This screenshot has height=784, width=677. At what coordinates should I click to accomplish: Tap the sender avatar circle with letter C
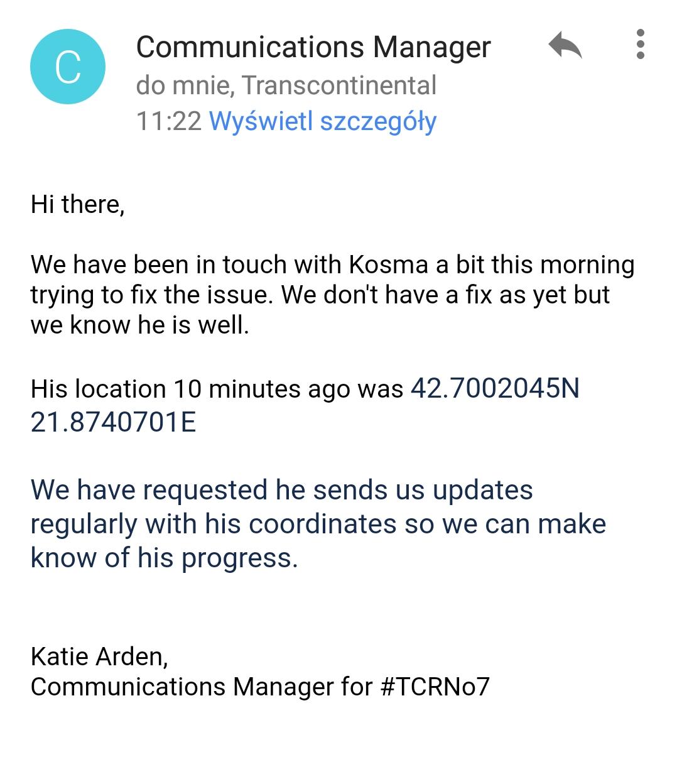coord(68,67)
